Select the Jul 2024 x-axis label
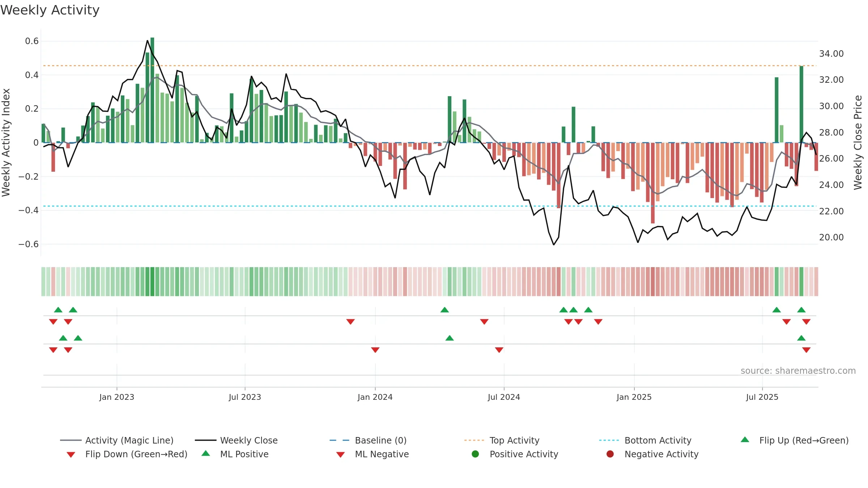Screen dimensions: 868x488 click(504, 397)
